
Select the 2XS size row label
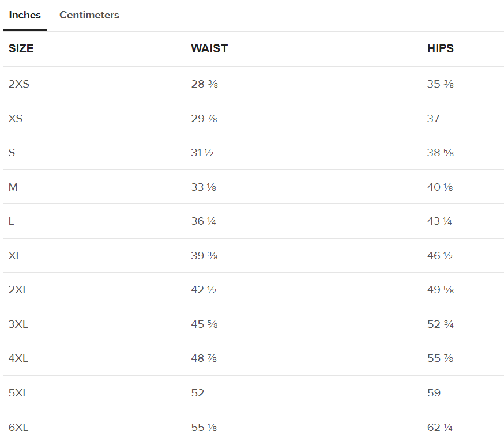click(x=19, y=84)
